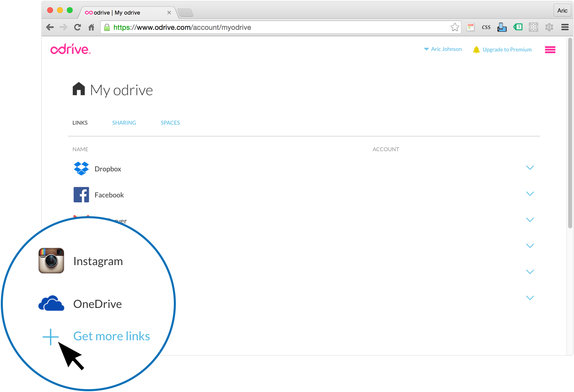Viewport: 574px width, 392px height.
Task: Click Get more links
Action: (112, 336)
